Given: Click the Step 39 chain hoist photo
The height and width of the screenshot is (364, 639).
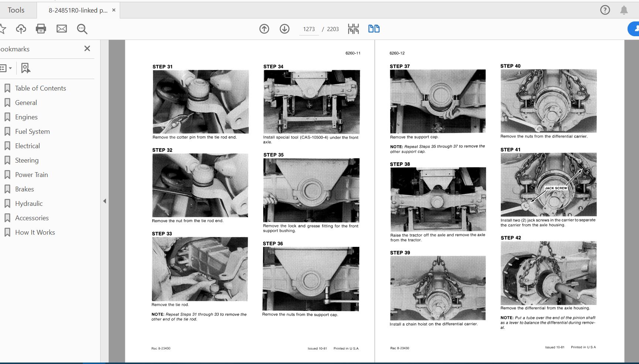Looking at the screenshot, I should coord(438,288).
